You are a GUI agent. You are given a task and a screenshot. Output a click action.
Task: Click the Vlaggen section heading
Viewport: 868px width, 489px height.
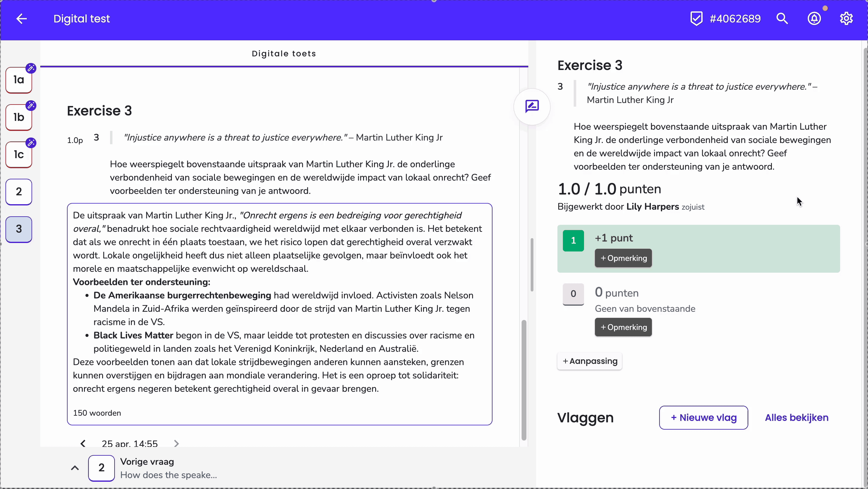pos(585,417)
